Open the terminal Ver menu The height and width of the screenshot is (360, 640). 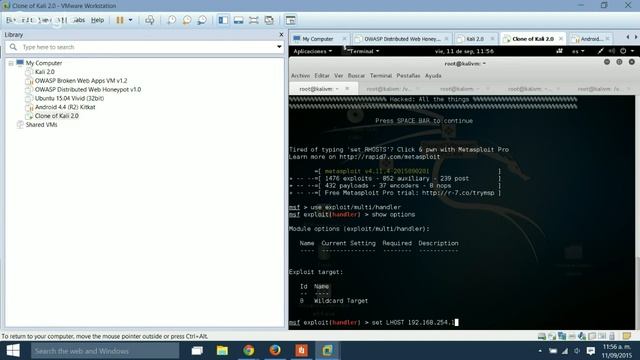click(338, 76)
